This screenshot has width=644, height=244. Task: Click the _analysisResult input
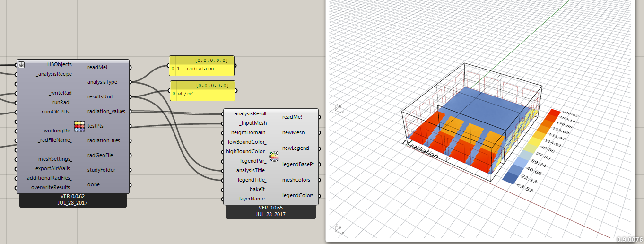(x=250, y=113)
